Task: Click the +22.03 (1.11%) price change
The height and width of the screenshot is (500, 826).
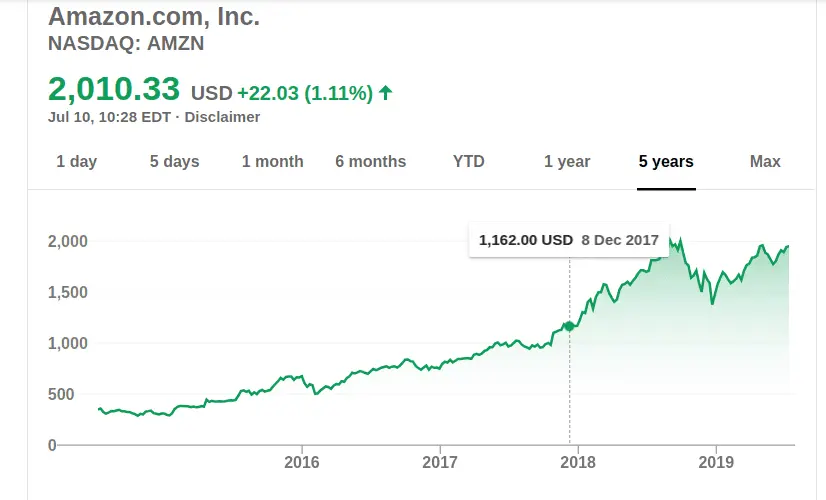Action: 304,93
